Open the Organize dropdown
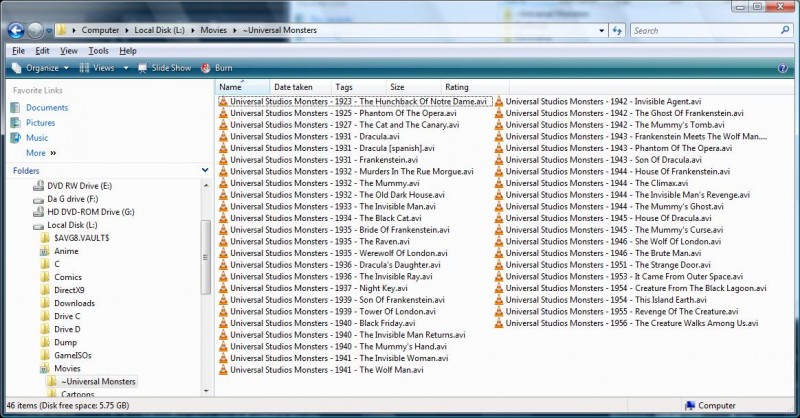 coord(41,68)
